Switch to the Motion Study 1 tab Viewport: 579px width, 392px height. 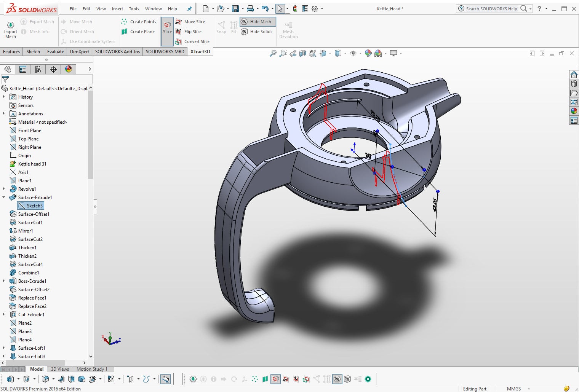pos(93,369)
